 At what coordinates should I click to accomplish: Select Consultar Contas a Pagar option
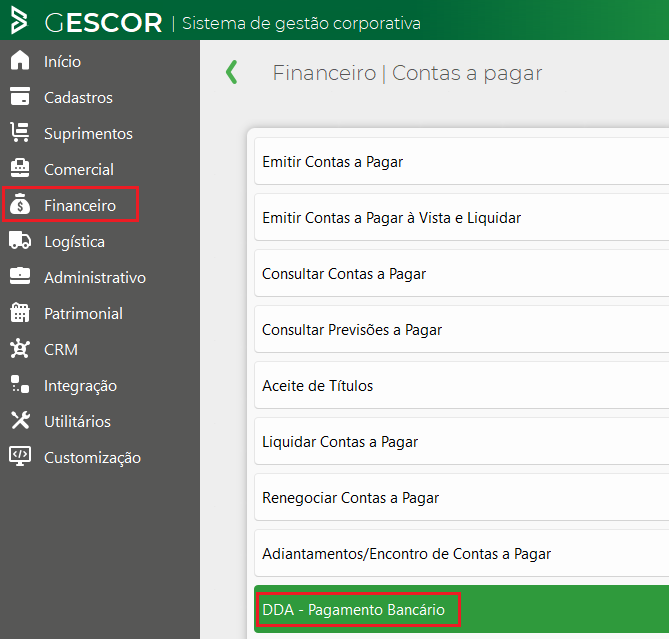[344, 274]
